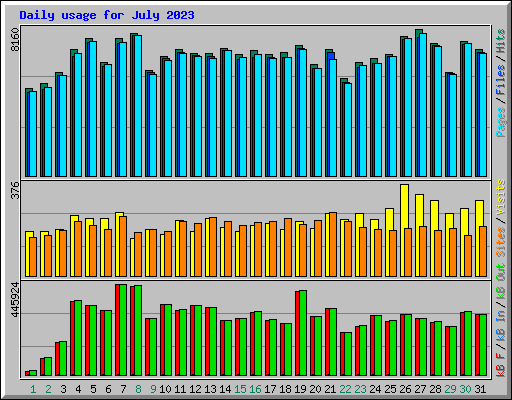Image resolution: width=512 pixels, height=400 pixels.
Task: Click the day 27 cyan pages bar
Action: [x=423, y=105]
